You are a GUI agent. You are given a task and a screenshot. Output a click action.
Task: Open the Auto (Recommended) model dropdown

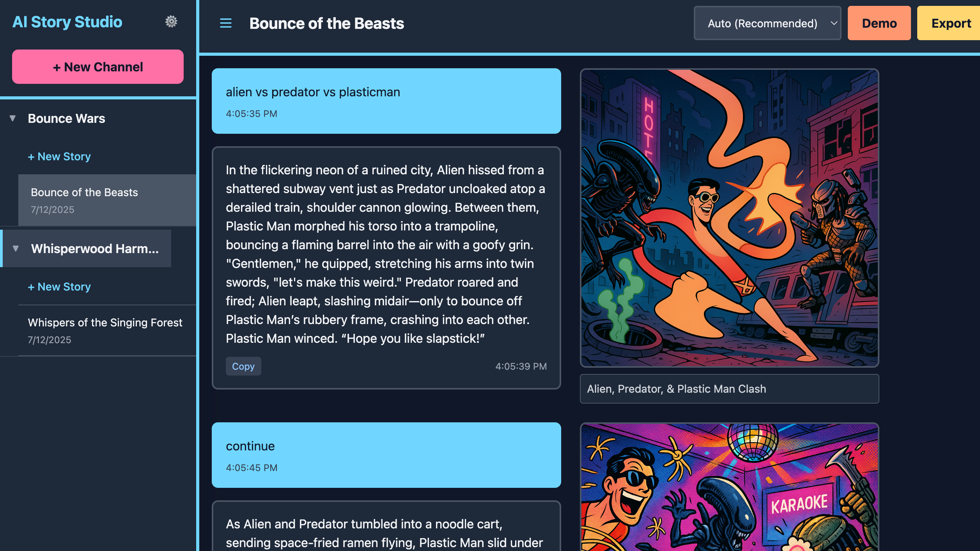coord(767,23)
